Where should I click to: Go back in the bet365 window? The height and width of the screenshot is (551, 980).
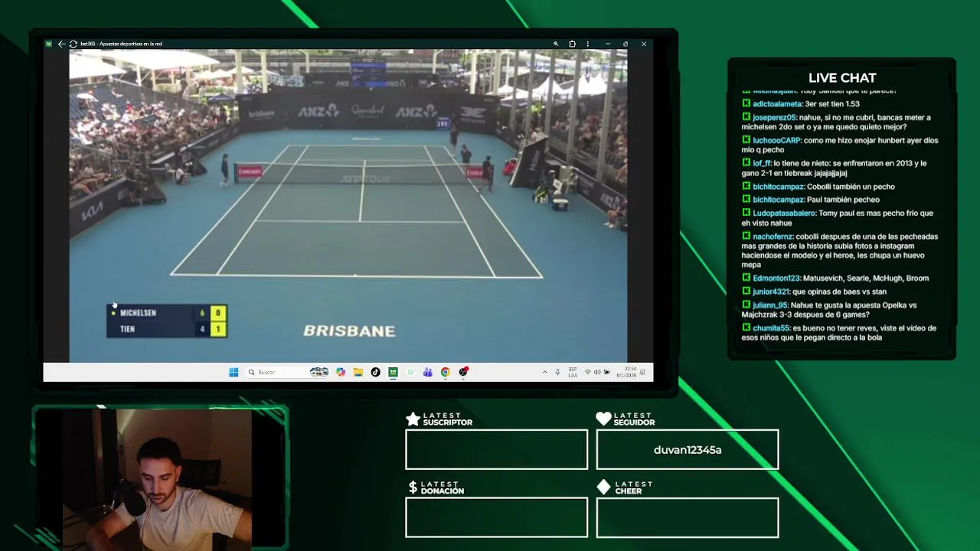(x=61, y=44)
